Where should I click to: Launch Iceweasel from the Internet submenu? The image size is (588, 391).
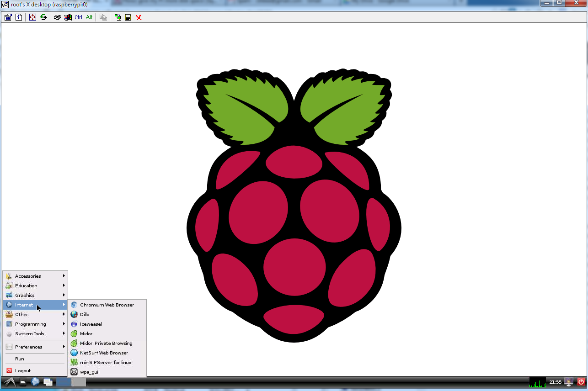(x=107, y=324)
